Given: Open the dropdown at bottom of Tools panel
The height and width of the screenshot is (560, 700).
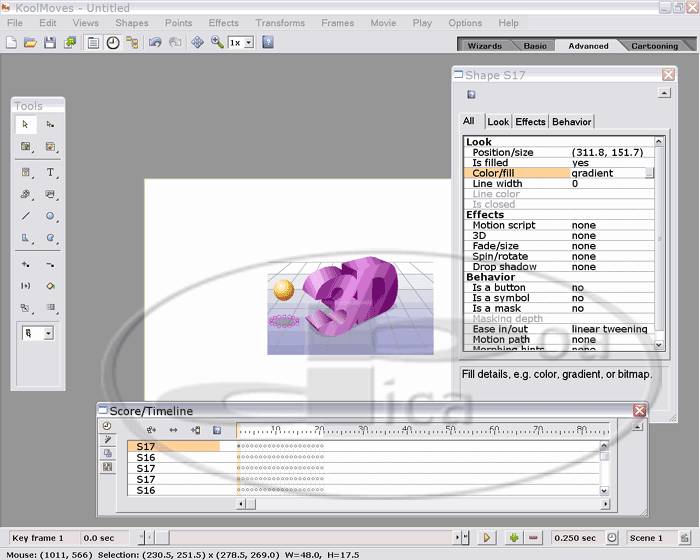Looking at the screenshot, I should point(47,333).
